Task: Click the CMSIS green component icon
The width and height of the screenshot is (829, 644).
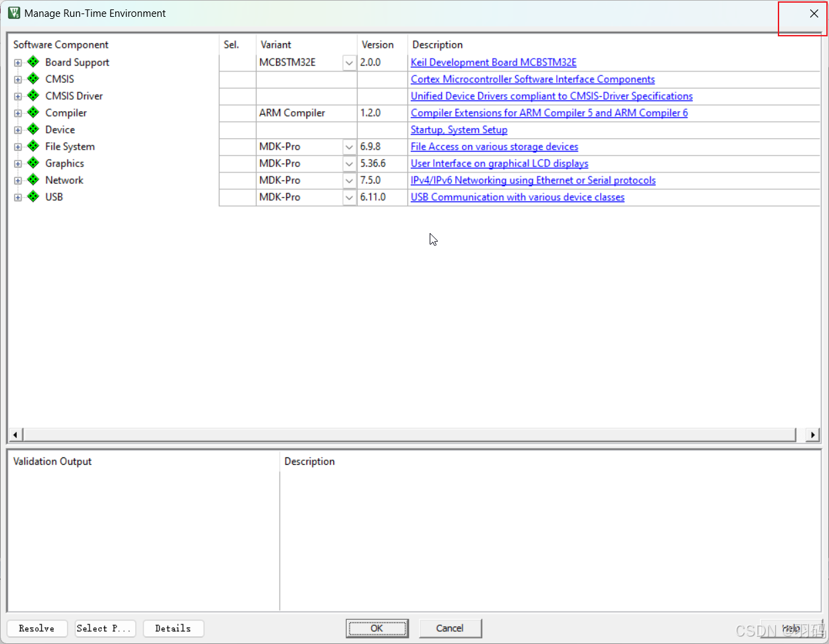Action: click(x=33, y=79)
